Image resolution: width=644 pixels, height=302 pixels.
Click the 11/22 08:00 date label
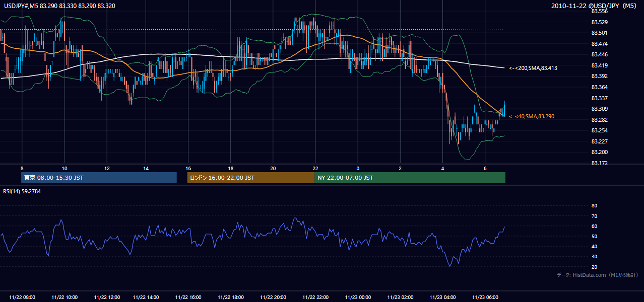click(x=22, y=297)
